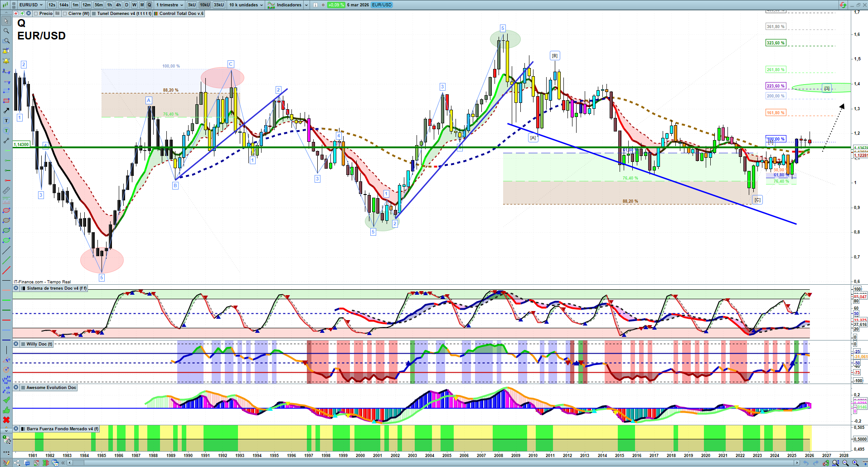The height and width of the screenshot is (467, 868).
Task: Switch to the Q quarterly timeframe
Action: [x=149, y=5]
